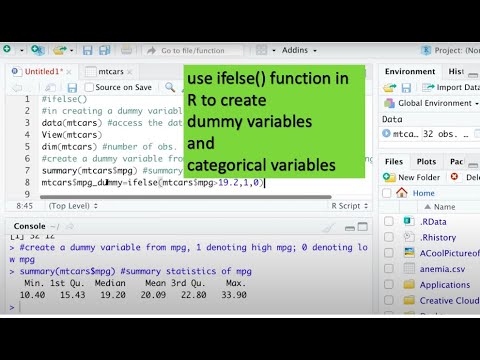Viewport: 480px width, 360px height.
Task: Toggle the Source on Save checkbox
Action: pyautogui.click(x=89, y=87)
